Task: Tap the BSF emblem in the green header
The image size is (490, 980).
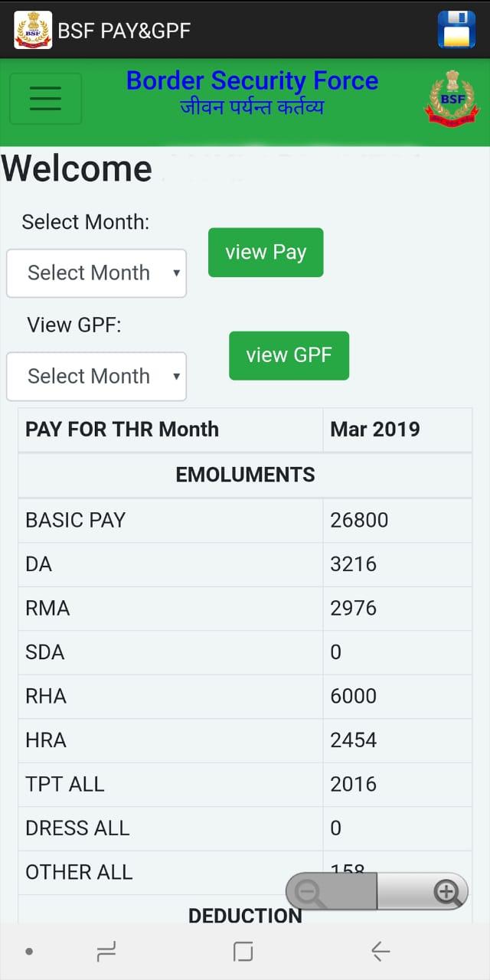Action: [452, 98]
